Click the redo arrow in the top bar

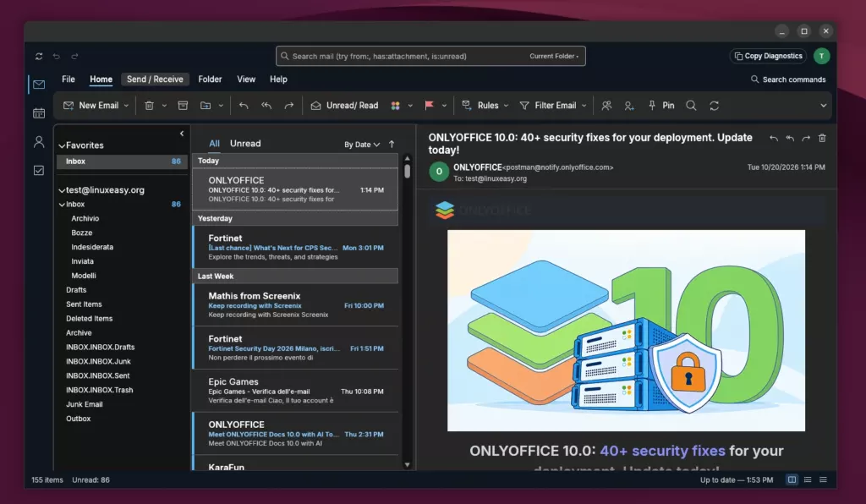[74, 57]
